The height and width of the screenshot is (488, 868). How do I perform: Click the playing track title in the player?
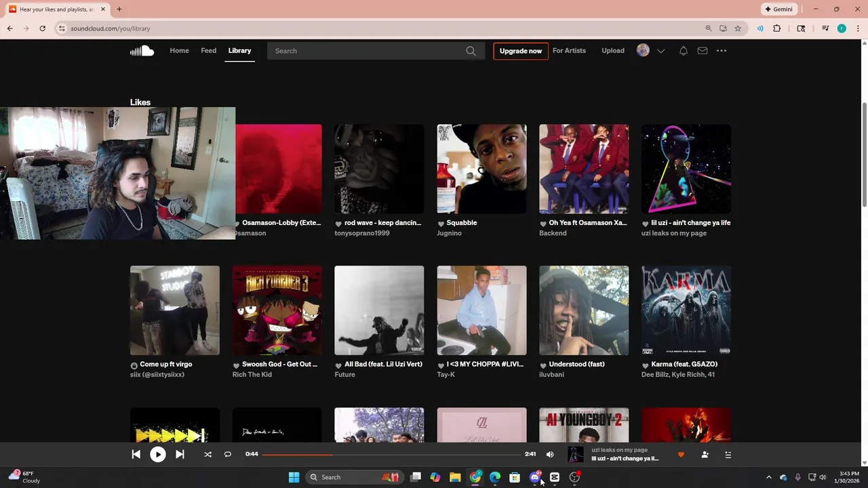625,459
